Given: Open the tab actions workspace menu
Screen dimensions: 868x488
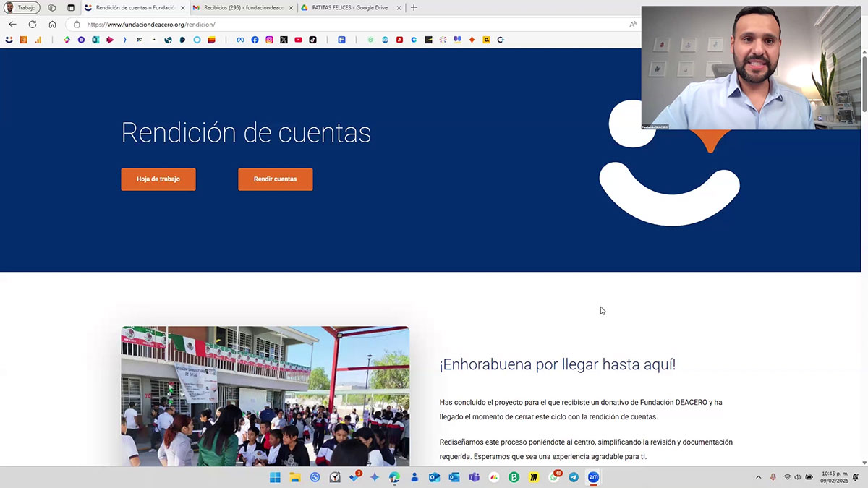Looking at the screenshot, I should coord(52,8).
